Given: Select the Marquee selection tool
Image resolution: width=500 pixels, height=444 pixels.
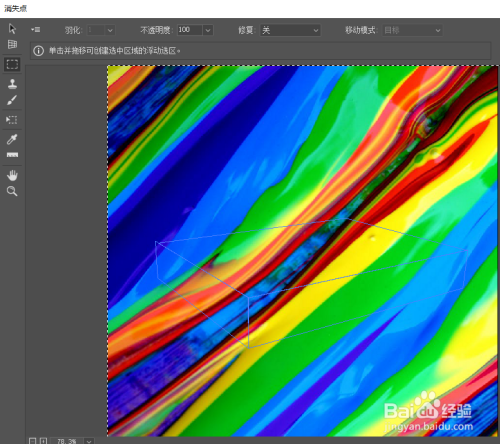Looking at the screenshot, I should pos(12,64).
